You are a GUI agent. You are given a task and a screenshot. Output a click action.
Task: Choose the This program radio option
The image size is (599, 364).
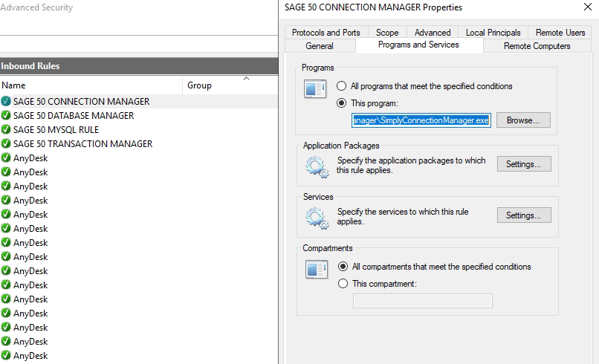point(367,103)
